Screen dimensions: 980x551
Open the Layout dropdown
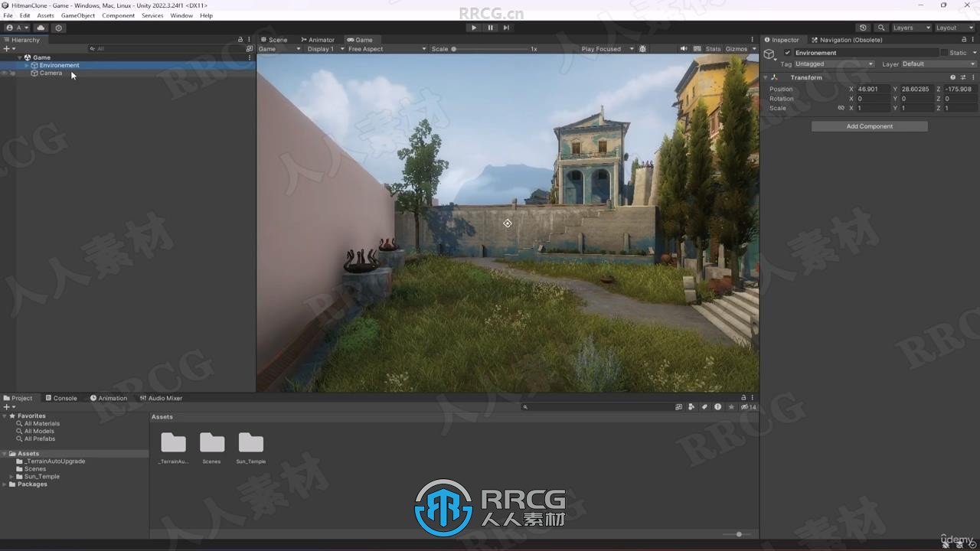point(955,28)
